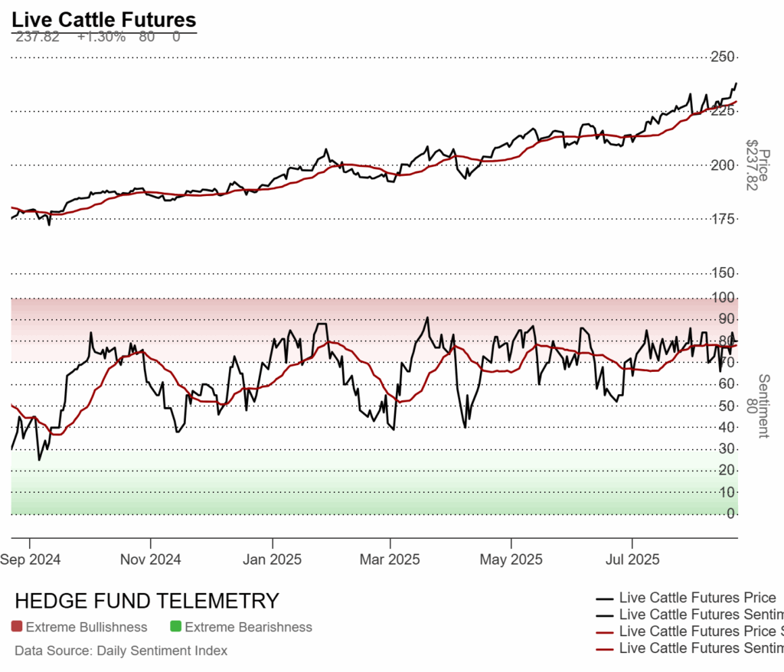Click the red Extreme Bullishness legend swatch
784x672 pixels.
18,627
